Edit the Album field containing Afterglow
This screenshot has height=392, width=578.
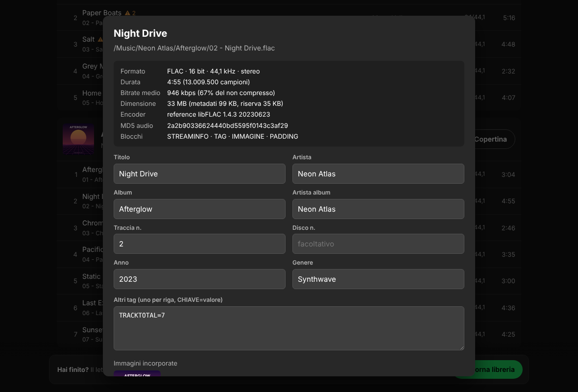point(199,209)
